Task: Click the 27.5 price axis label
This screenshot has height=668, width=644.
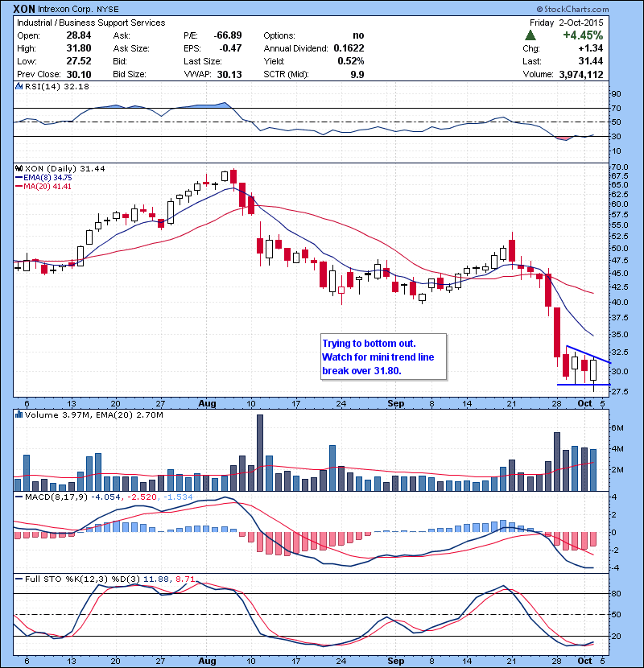Action: tap(619, 391)
